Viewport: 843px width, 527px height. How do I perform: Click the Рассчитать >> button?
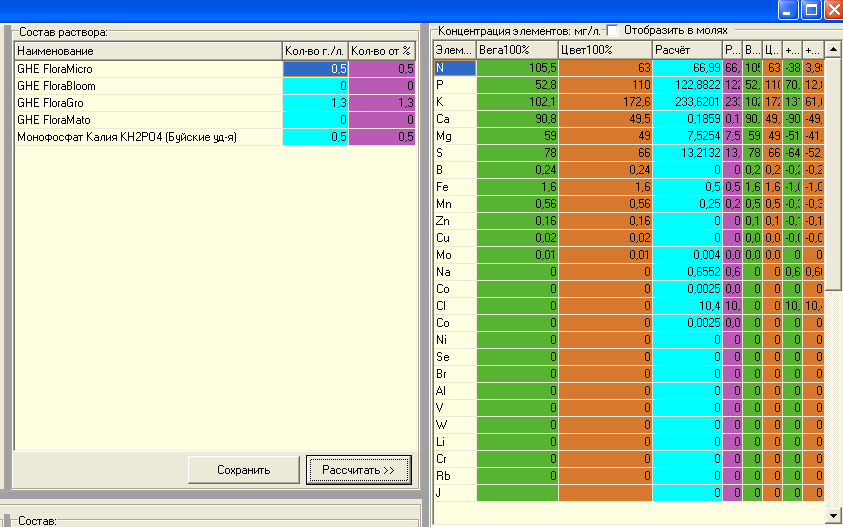click(359, 470)
